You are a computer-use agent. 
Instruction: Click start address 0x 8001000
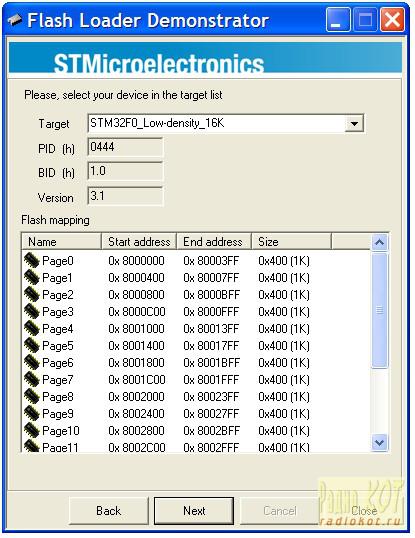pos(137,329)
